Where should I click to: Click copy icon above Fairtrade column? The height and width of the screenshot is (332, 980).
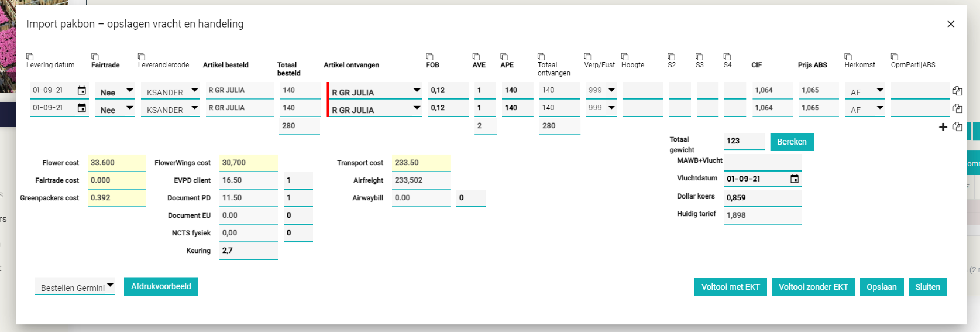[95, 57]
